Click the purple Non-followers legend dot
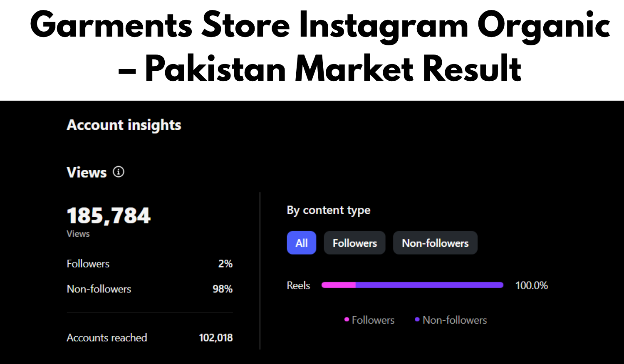Image resolution: width=624 pixels, height=364 pixels. 417,320
